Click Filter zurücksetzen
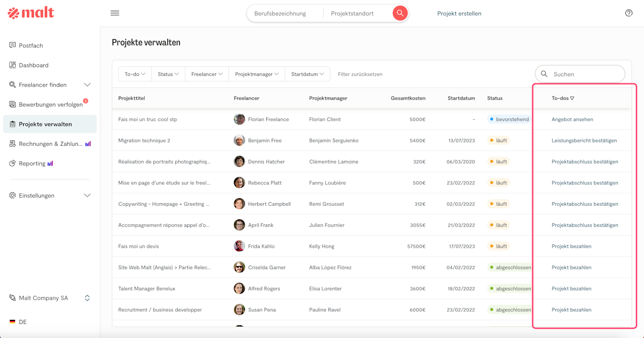Screen dimensions: 644x338 tap(360, 74)
